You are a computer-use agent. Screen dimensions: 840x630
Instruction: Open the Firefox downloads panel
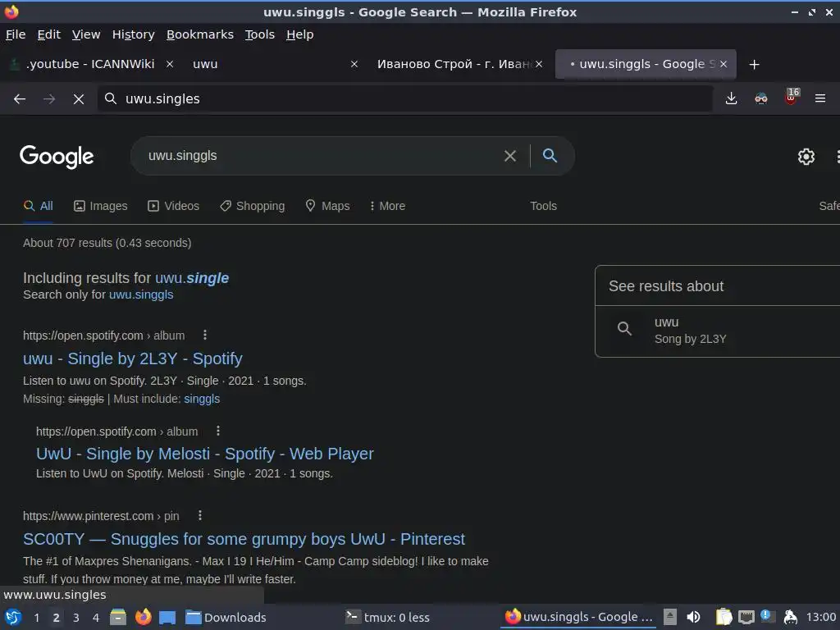[731, 98]
